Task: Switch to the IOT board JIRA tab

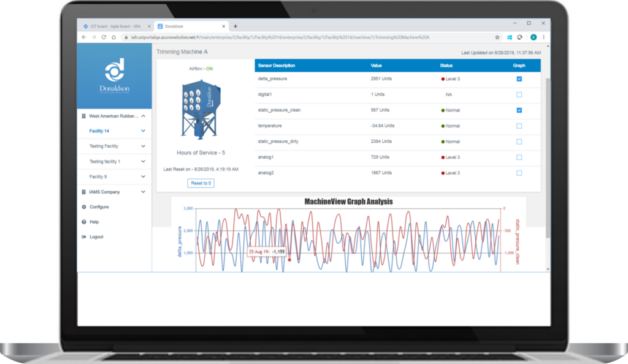Action: [x=113, y=26]
